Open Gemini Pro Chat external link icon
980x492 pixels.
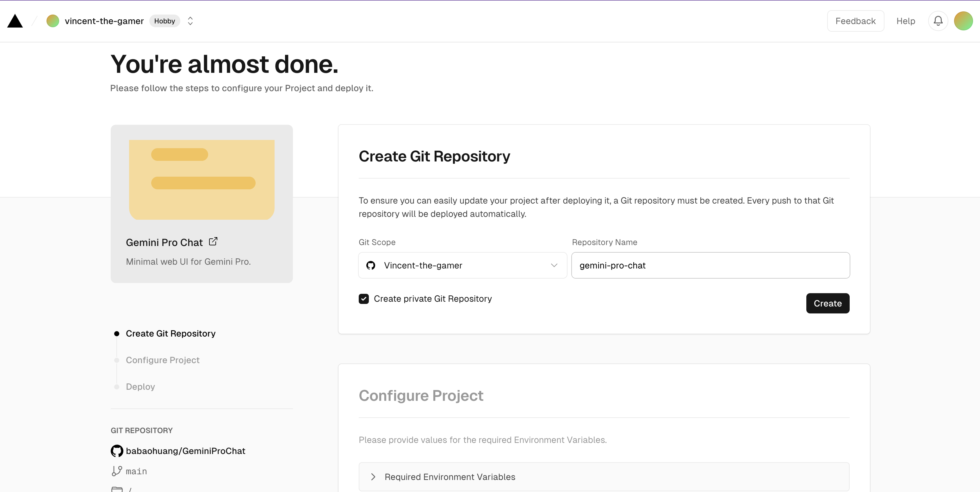point(213,242)
